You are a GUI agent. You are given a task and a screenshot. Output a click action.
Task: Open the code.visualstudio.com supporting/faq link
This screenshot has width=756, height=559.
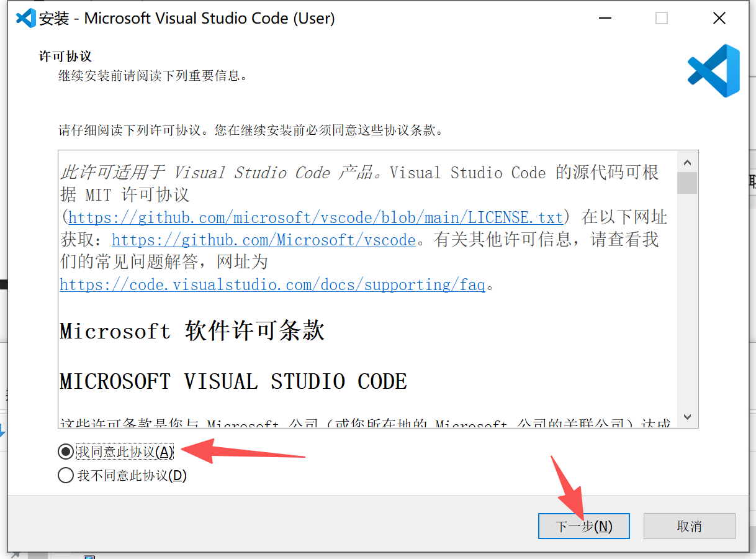pos(272,285)
